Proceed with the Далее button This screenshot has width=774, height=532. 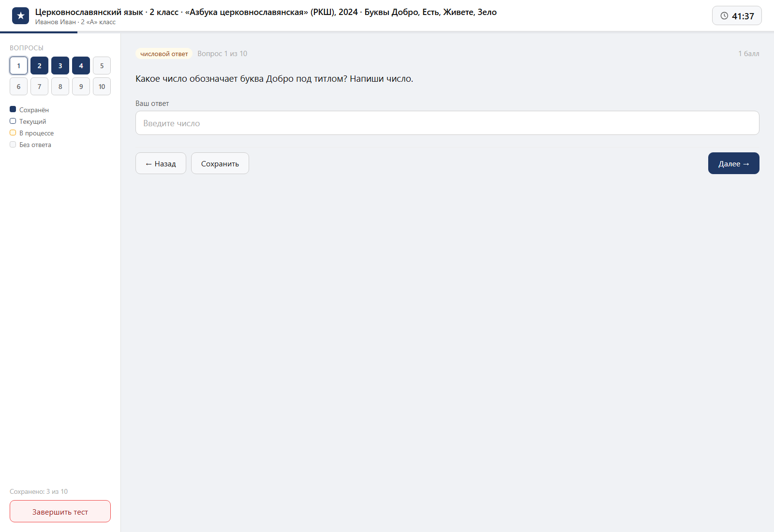(x=734, y=163)
